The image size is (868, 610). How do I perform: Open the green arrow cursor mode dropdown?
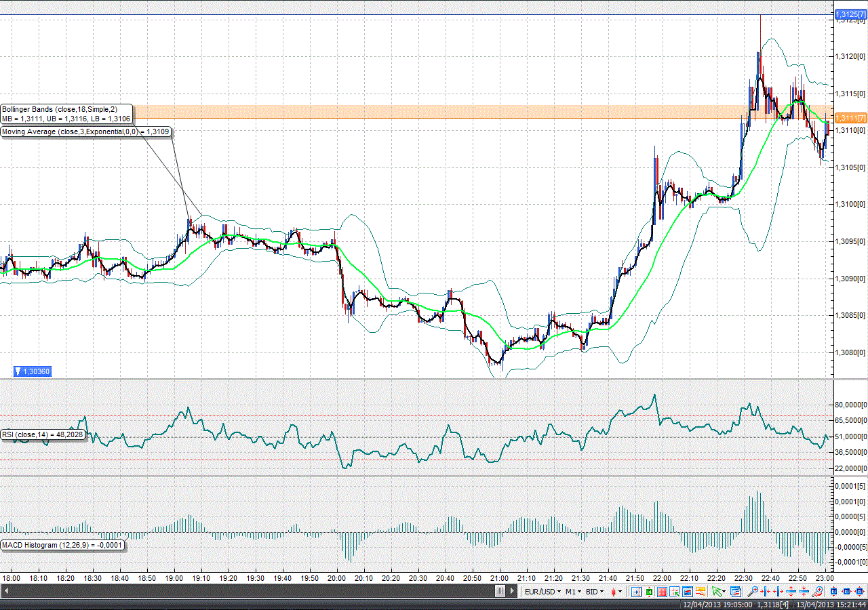(x=718, y=592)
